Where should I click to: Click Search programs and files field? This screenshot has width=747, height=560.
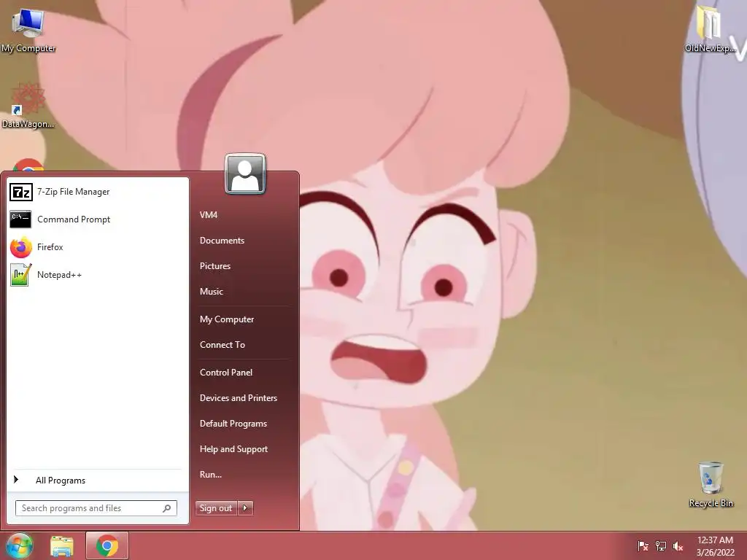pyautogui.click(x=96, y=508)
